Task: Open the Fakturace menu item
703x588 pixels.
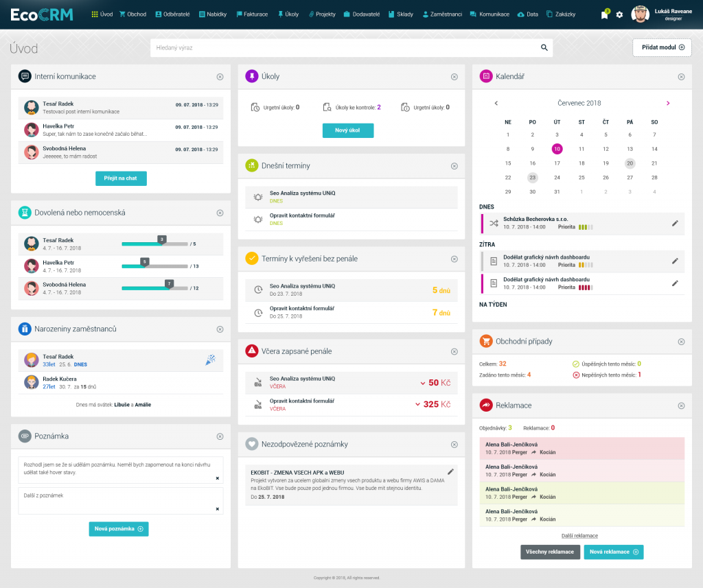Action: [x=252, y=14]
